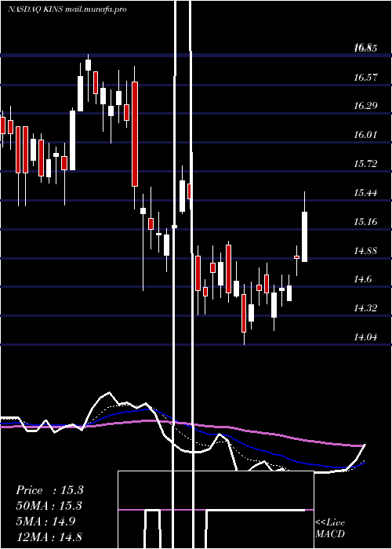Image resolution: width=392 pixels, height=549 pixels.
Task: Click the last tall white candlestick near 15.16
Action: [304, 236]
